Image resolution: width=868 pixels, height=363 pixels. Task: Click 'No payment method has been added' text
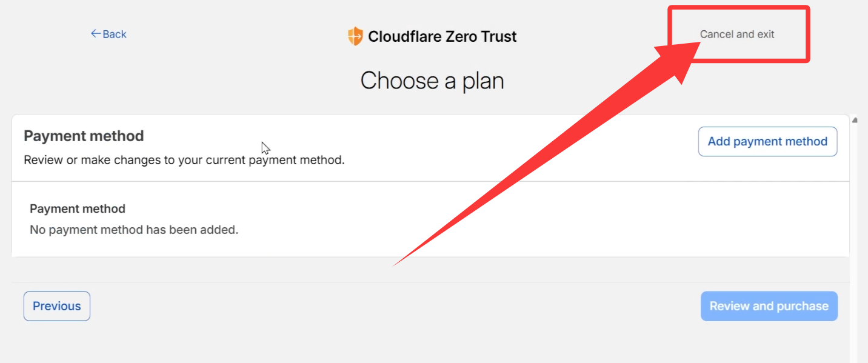coord(134,230)
